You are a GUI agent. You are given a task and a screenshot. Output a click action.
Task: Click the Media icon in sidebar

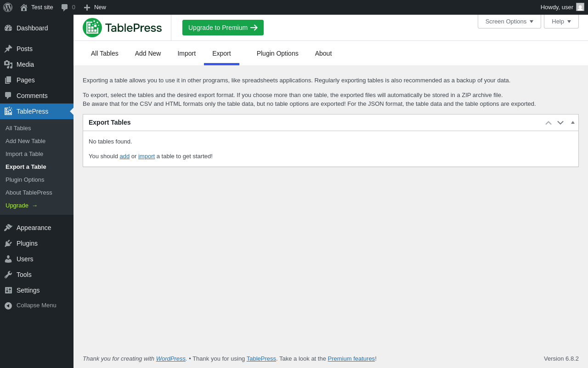coord(8,64)
